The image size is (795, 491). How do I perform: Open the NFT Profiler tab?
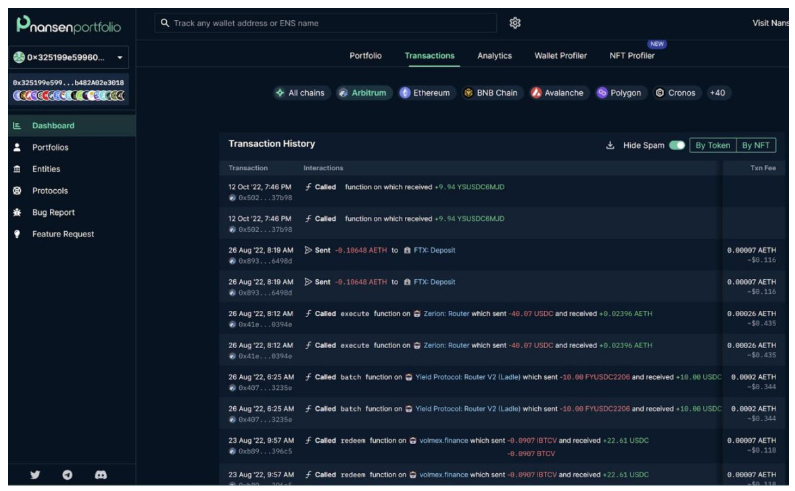[632, 56]
